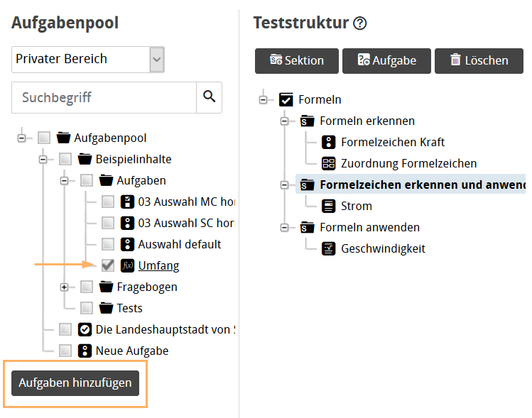
Task: Click the Umfang formula task icon
Action: [128, 266]
